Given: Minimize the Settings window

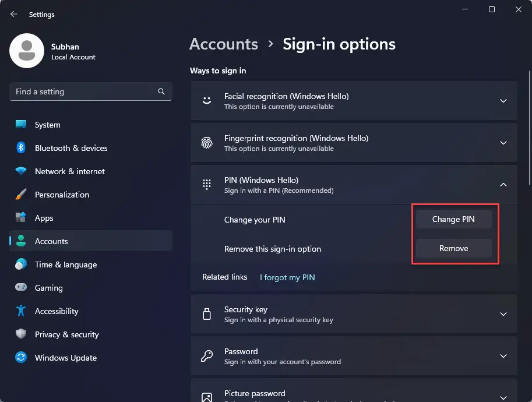Looking at the screenshot, I should tap(465, 9).
